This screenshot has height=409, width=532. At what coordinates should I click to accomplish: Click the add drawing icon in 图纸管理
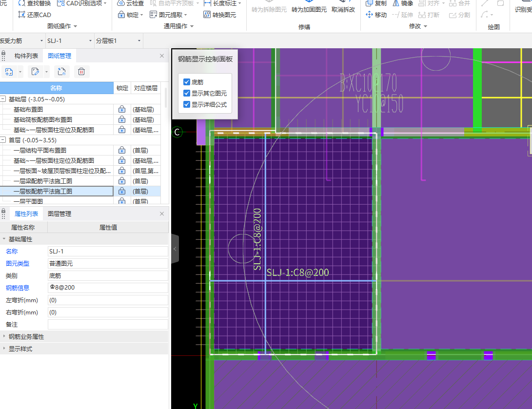tap(9, 72)
